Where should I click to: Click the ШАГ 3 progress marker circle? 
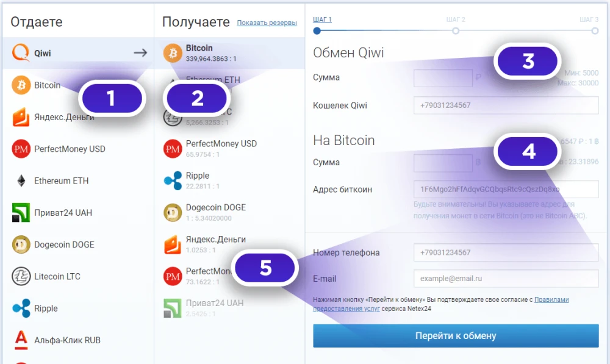595,30
